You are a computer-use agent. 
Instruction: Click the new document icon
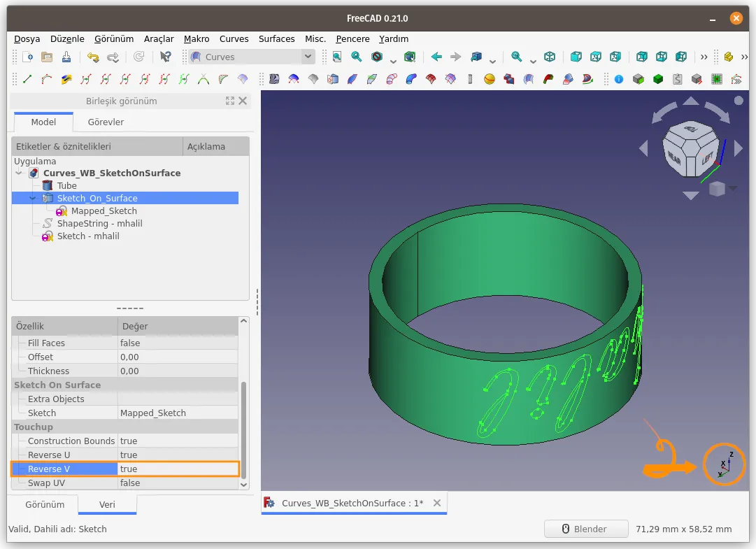pos(27,57)
